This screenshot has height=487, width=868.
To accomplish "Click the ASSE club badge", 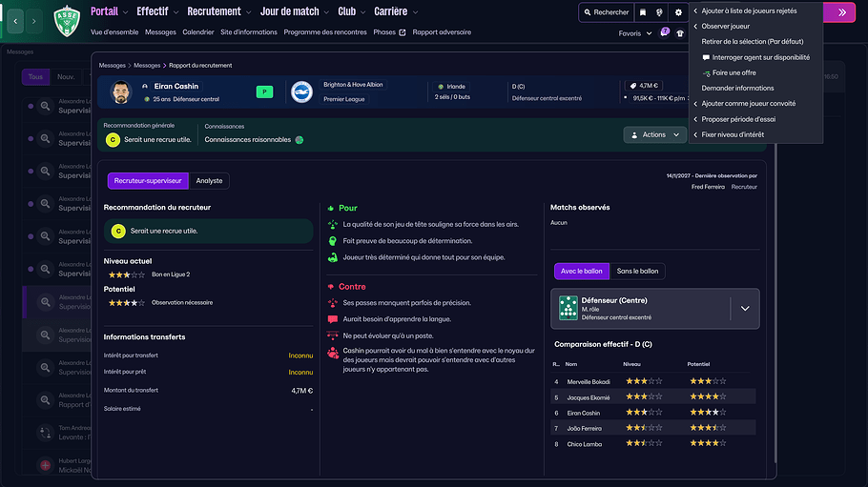I will 67,20.
